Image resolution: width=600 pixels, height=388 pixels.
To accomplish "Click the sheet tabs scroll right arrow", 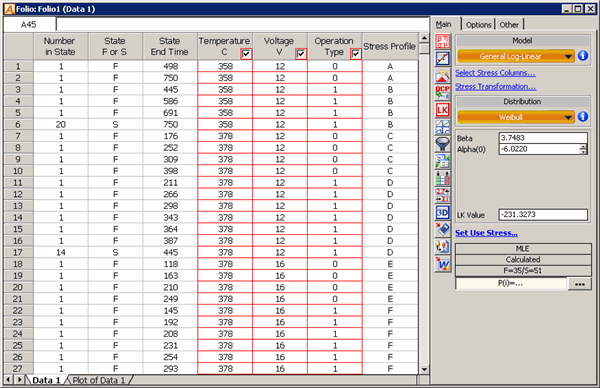I will click(x=19, y=380).
